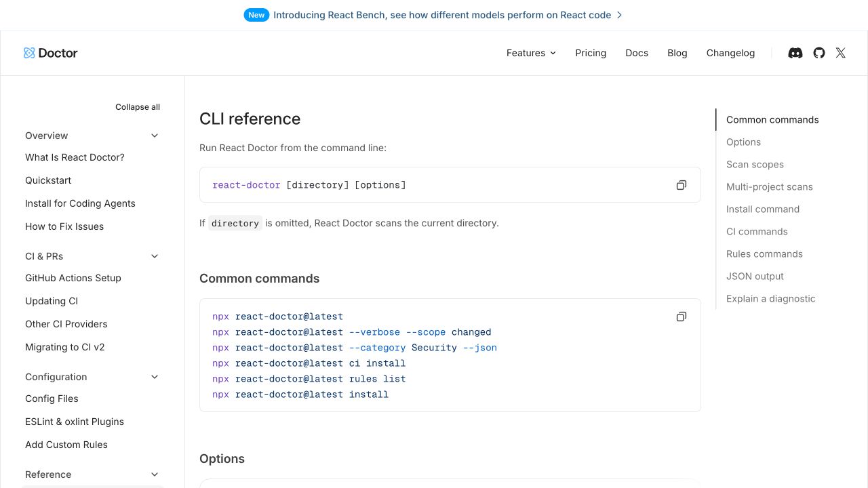Jump to Explain a diagnostic section

point(771,299)
